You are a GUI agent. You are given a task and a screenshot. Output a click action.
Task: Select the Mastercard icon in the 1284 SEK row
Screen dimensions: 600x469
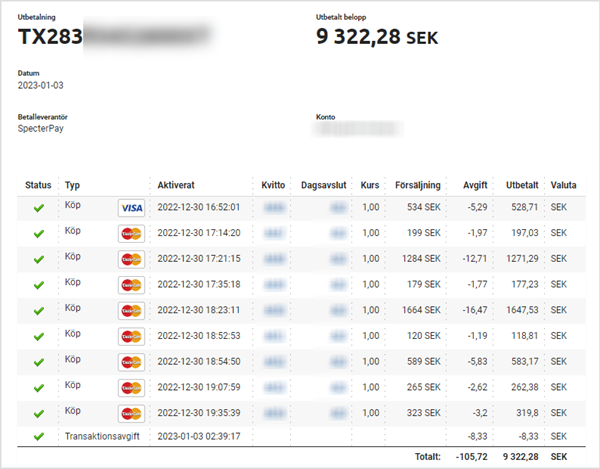coord(131,259)
